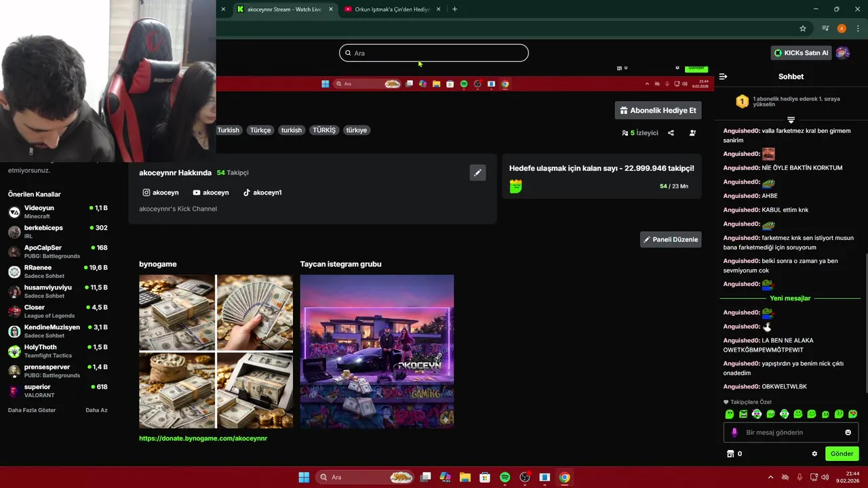The width and height of the screenshot is (868, 488).
Task: Click the lowercase turkish tag
Action: click(x=292, y=130)
